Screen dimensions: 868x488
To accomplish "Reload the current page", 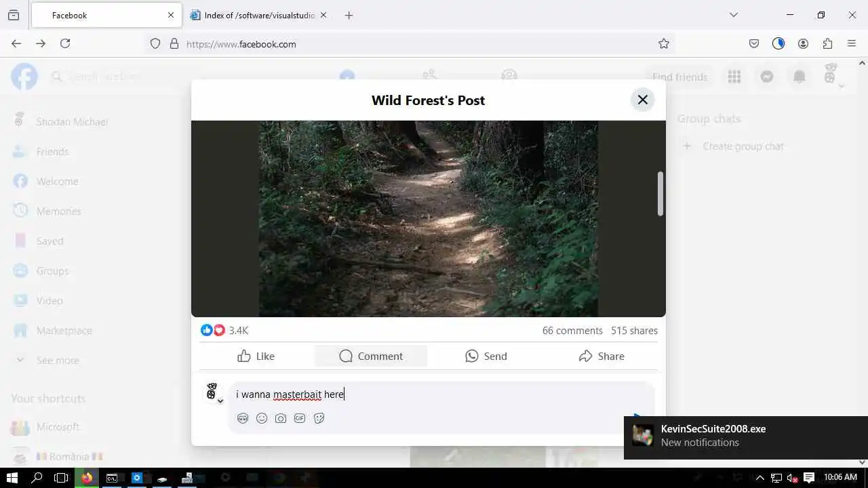I will click(x=65, y=43).
